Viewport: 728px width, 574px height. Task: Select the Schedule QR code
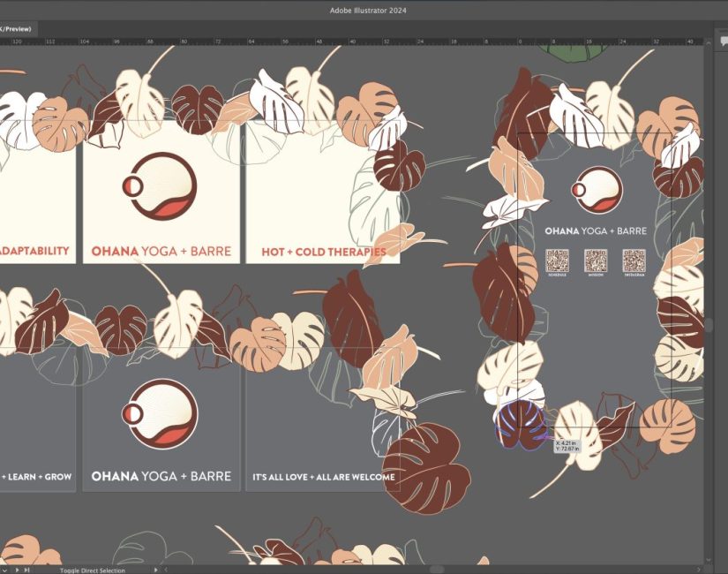[557, 261]
